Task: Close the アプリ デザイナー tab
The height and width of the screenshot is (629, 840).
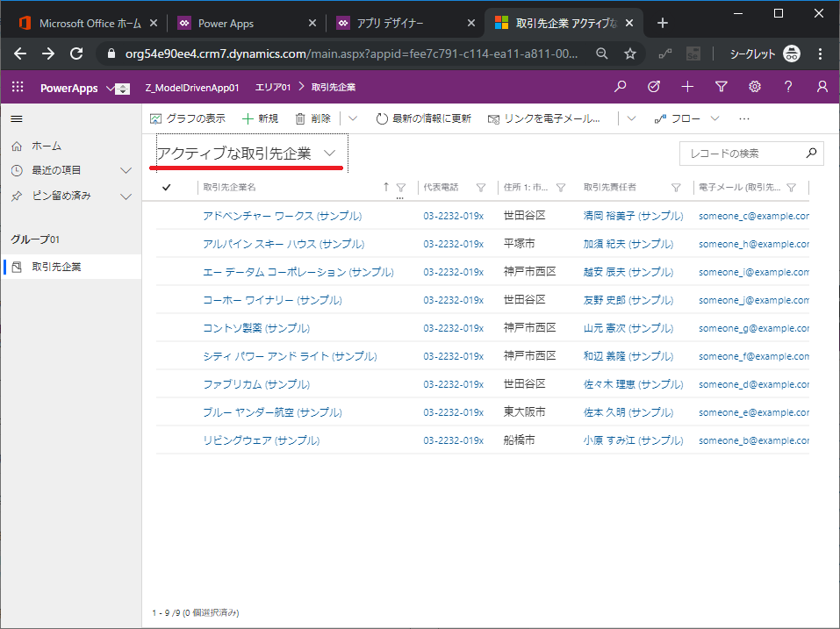Action: pos(470,23)
